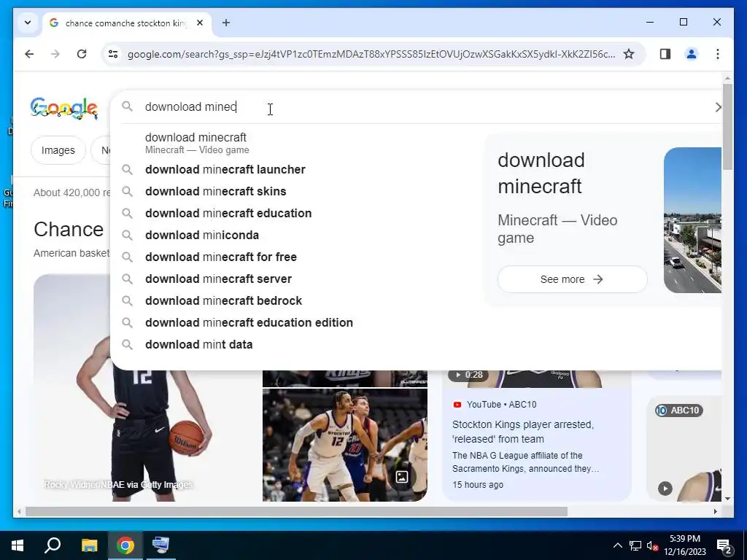
Task: Show hidden system tray icons
Action: click(617, 545)
